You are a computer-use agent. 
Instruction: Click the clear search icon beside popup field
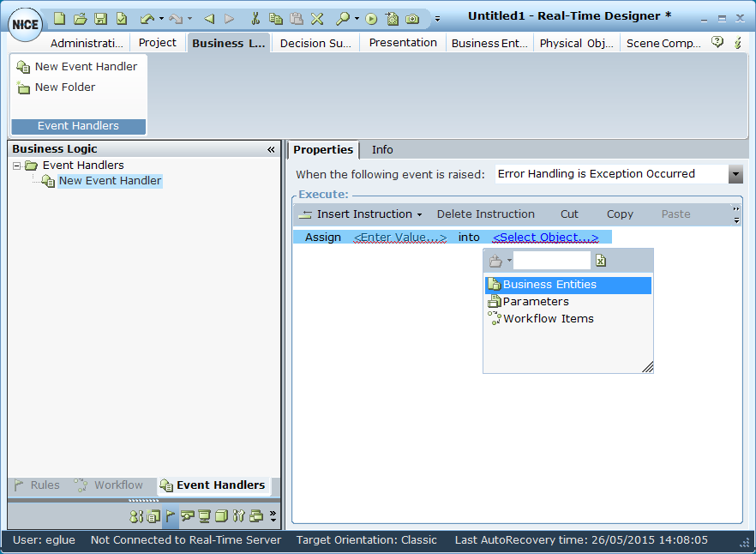601,261
